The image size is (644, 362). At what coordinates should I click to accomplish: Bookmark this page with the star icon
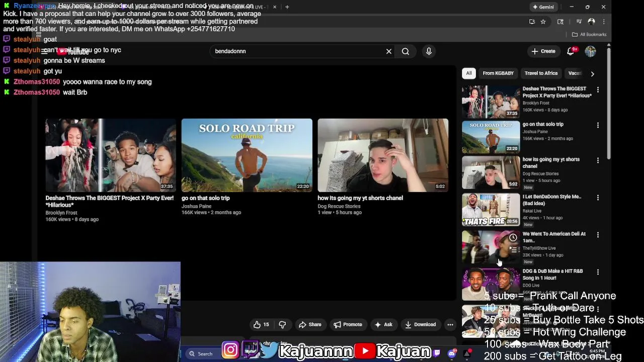[543, 22]
